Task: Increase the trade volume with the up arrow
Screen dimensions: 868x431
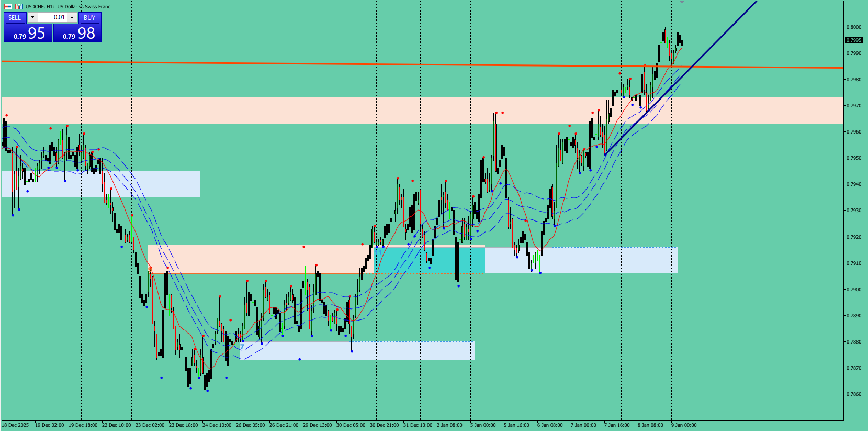Action: click(72, 17)
